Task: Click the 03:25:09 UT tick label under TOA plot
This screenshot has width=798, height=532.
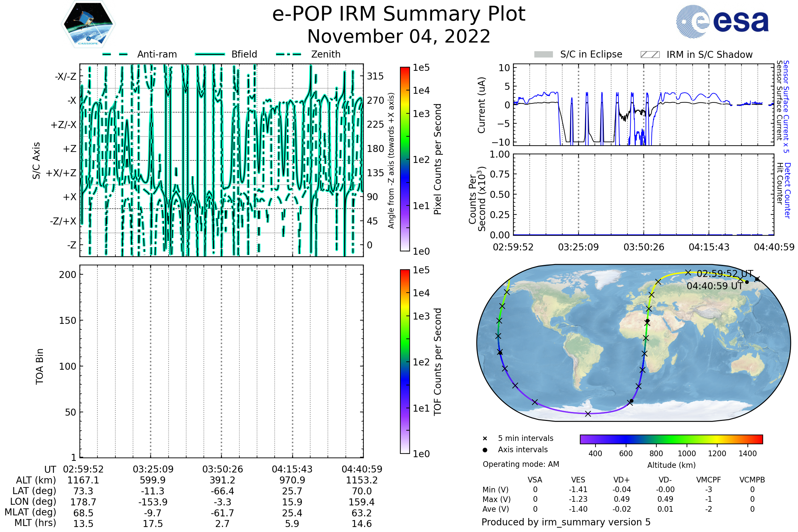Action: (153, 469)
